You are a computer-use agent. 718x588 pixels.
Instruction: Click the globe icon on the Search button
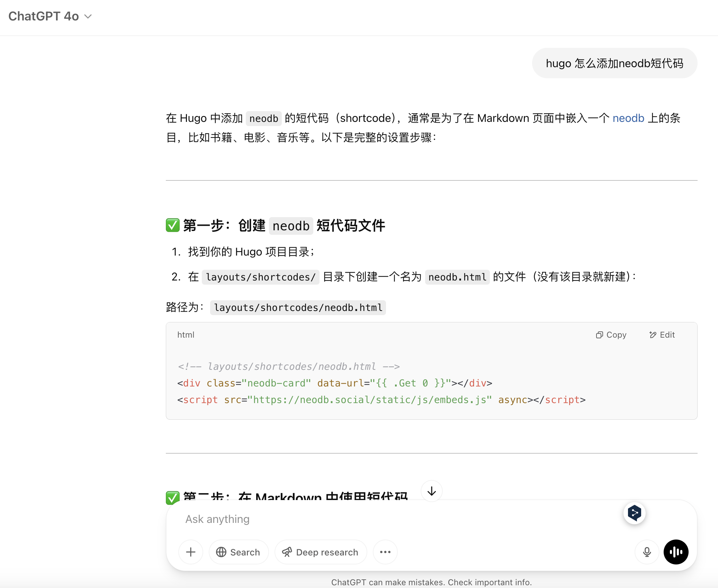[221, 552]
